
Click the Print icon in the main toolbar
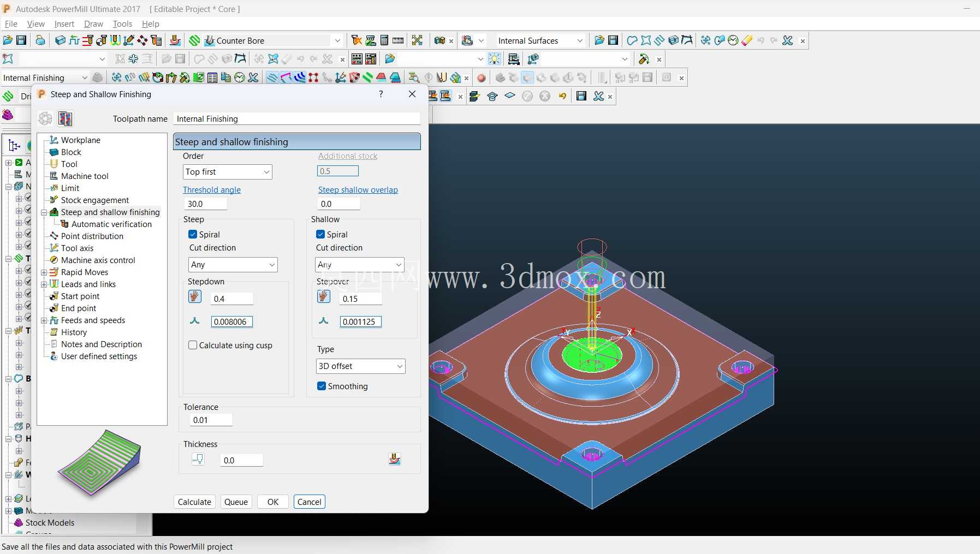[40, 40]
